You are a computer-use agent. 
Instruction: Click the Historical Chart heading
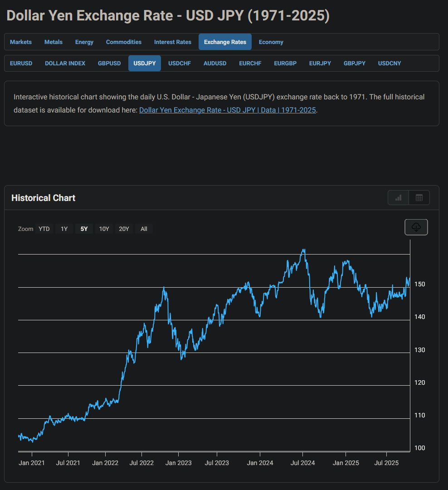coord(44,198)
